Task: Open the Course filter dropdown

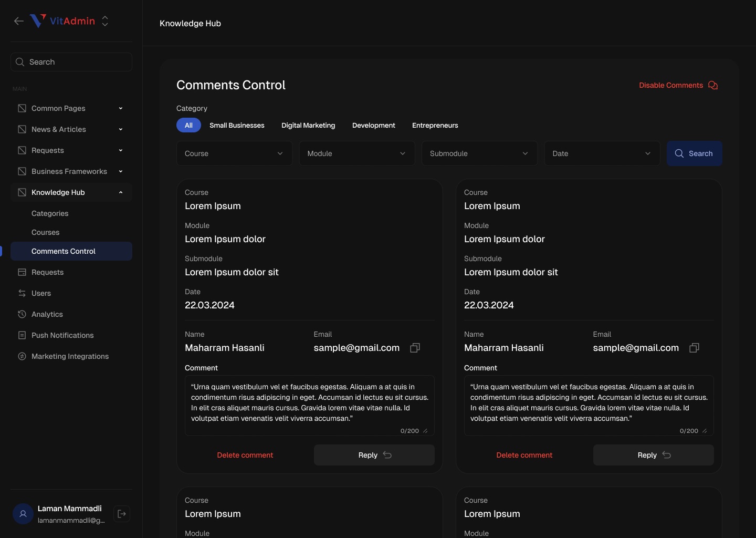Action: click(234, 153)
